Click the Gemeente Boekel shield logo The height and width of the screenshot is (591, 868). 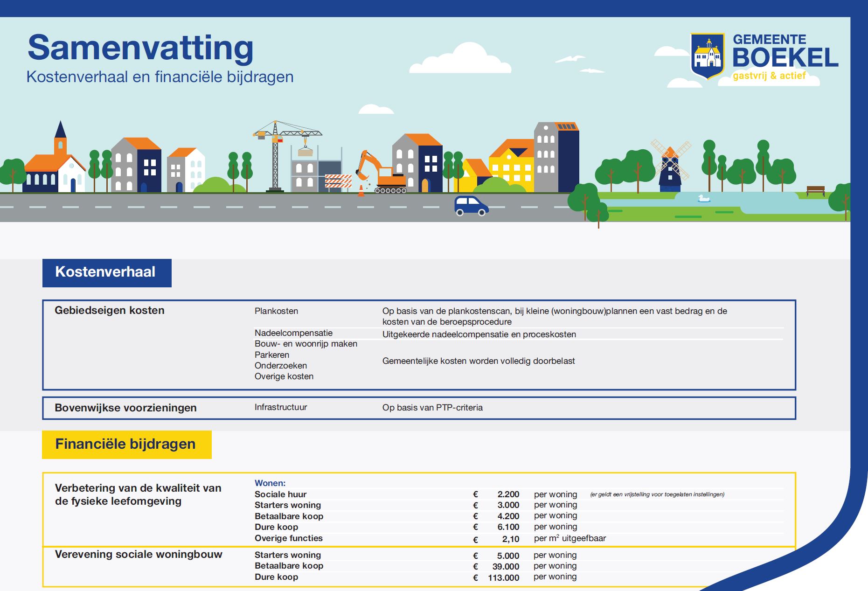(x=708, y=56)
